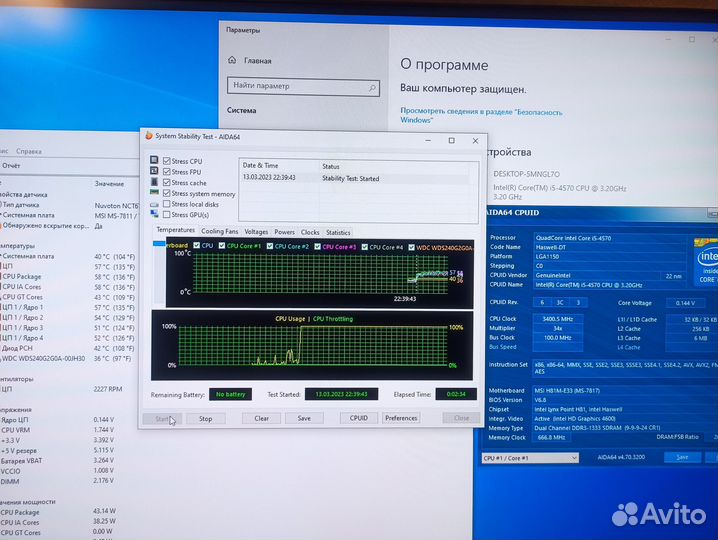Click the Stability Test: Started log entry
The image size is (718, 540).
coord(350,179)
